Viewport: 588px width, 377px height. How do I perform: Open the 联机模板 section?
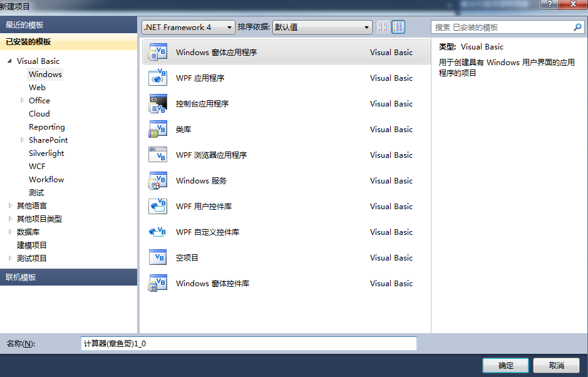coord(69,277)
